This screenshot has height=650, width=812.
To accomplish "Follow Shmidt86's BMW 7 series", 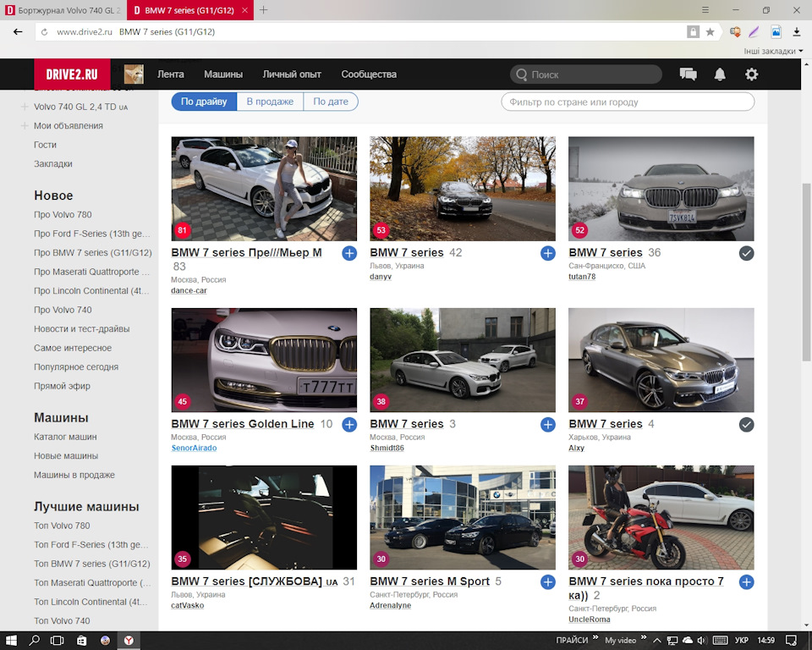I will pos(548,425).
